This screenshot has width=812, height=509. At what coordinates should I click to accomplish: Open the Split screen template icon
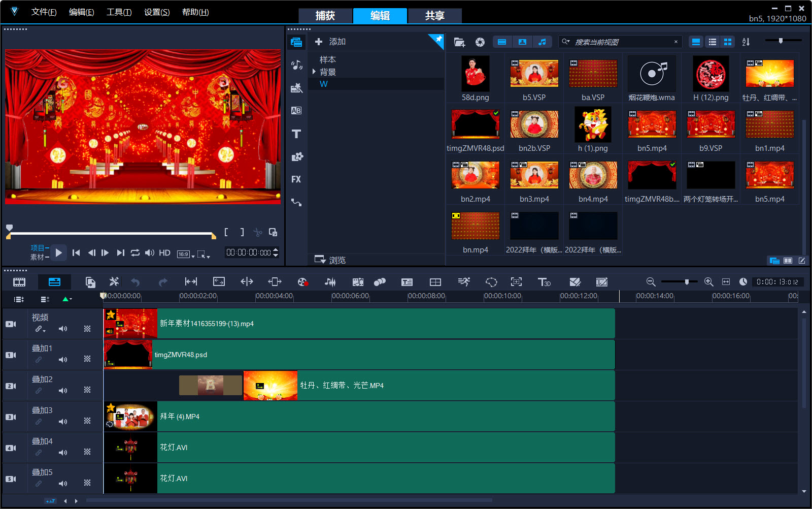click(x=435, y=282)
